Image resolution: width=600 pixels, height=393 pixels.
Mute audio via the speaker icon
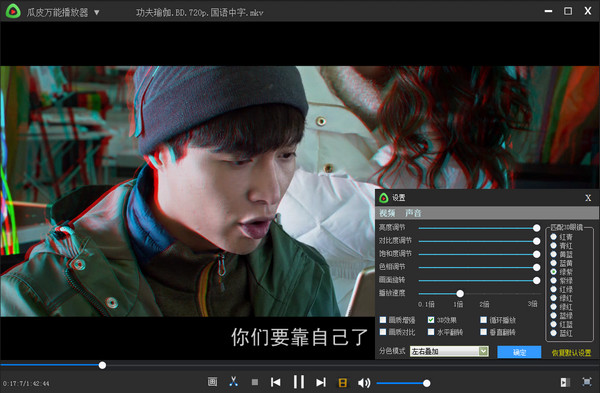[364, 382]
